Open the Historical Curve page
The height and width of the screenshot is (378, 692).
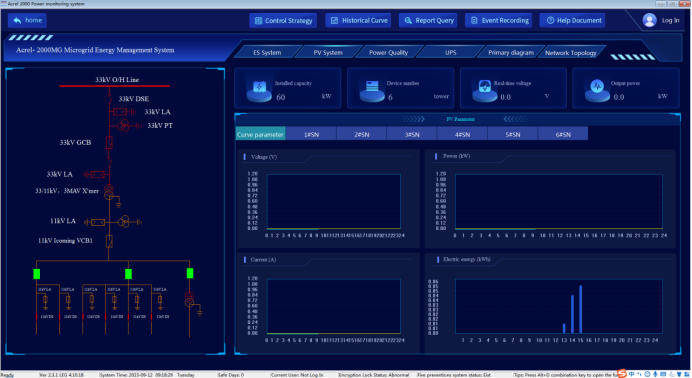pos(358,20)
